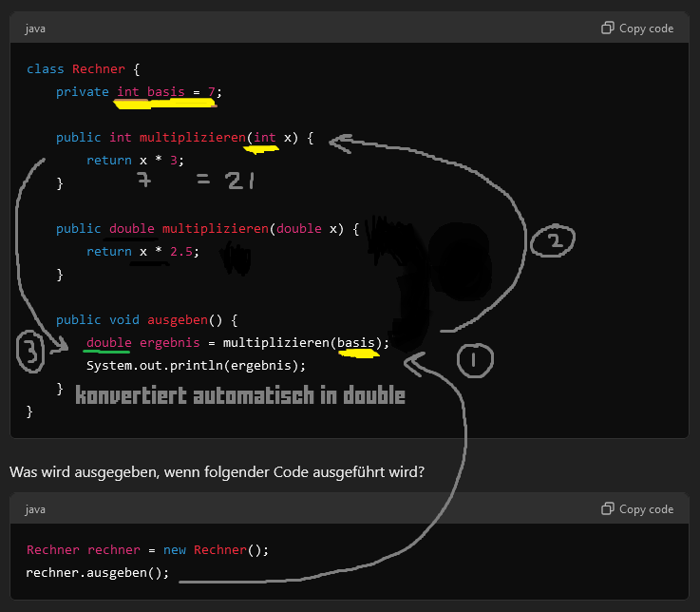
Task: Click the "rechner.ausgeben();" line in the lower block
Action: tap(98, 573)
